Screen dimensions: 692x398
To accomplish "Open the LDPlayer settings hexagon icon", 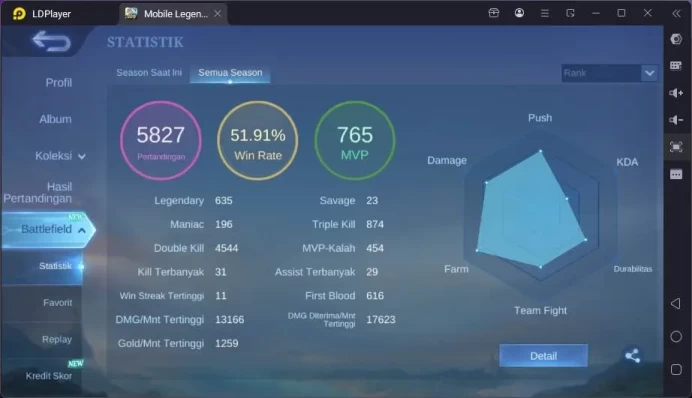I will [x=676, y=39].
